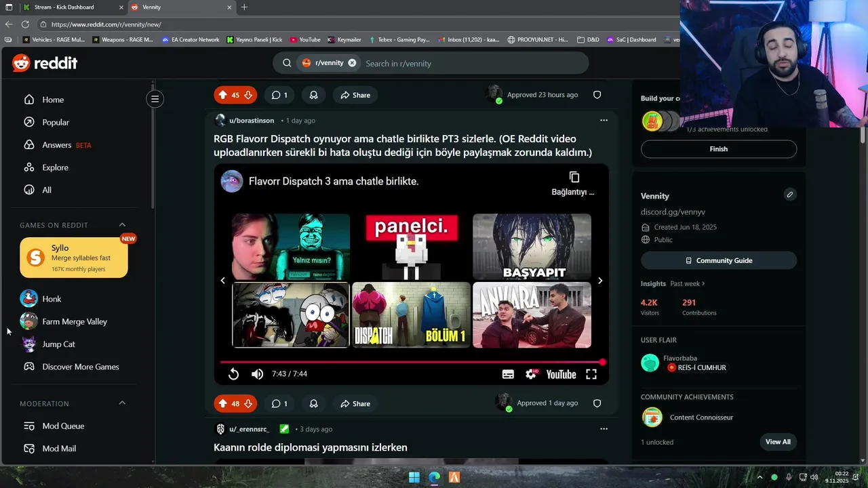Downvote the post with 45 votes
Viewport: 868px width, 488px height.
[x=248, y=95]
